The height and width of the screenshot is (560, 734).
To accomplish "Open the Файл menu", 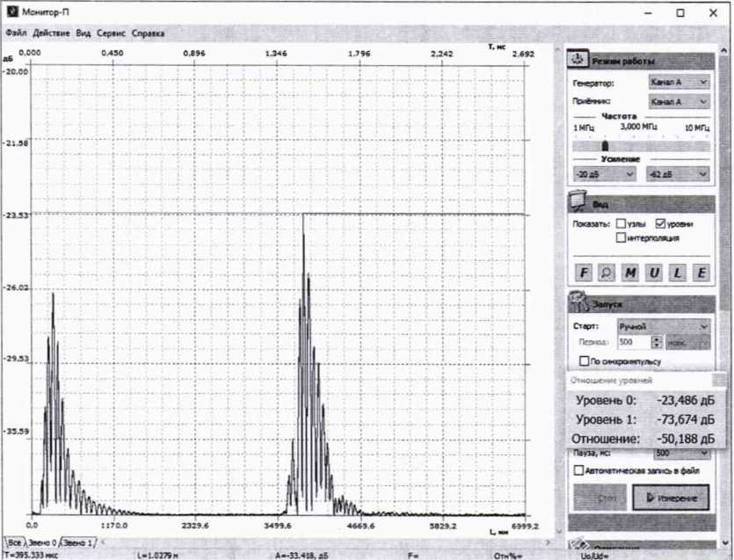I will (x=16, y=33).
